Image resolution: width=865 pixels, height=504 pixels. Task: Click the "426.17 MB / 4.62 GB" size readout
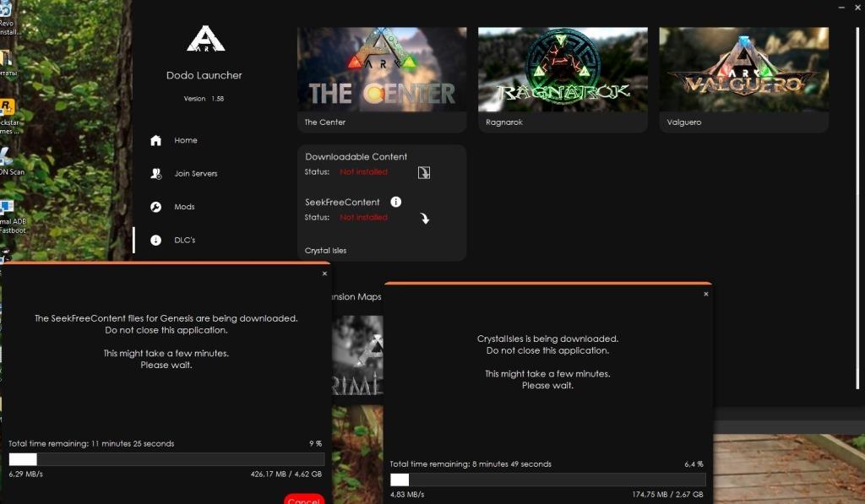point(286,474)
